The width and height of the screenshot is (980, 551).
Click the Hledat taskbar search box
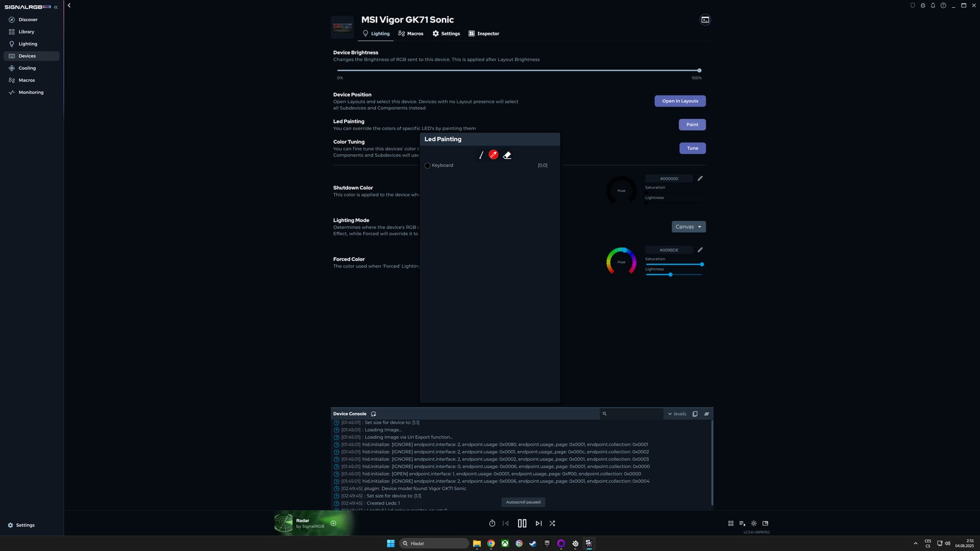pyautogui.click(x=434, y=543)
